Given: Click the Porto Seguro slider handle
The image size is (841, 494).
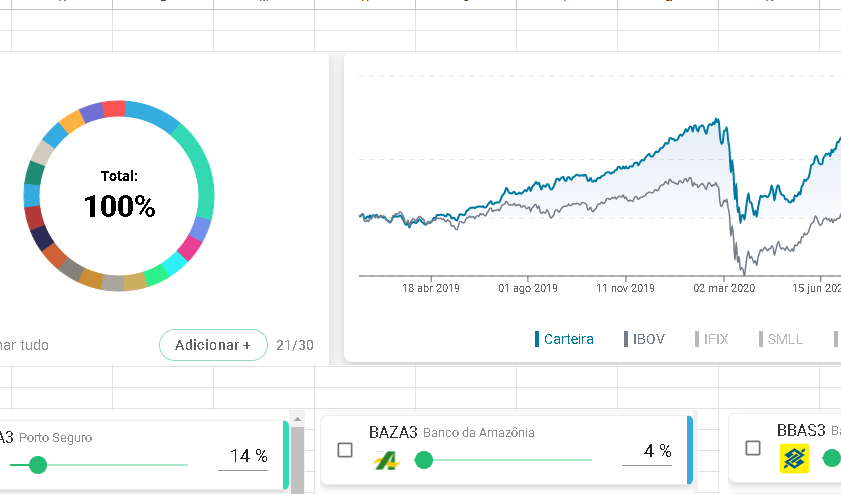Looking at the screenshot, I should click(38, 464).
